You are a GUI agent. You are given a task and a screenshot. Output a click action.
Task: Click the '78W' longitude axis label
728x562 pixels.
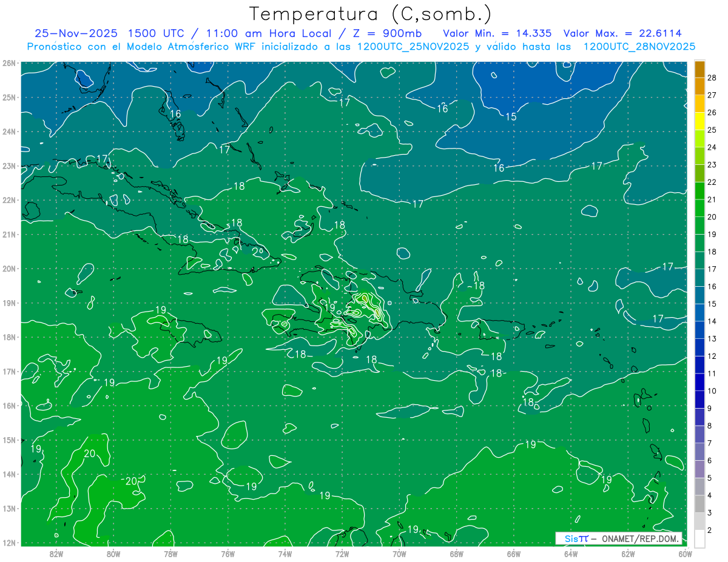[170, 554]
